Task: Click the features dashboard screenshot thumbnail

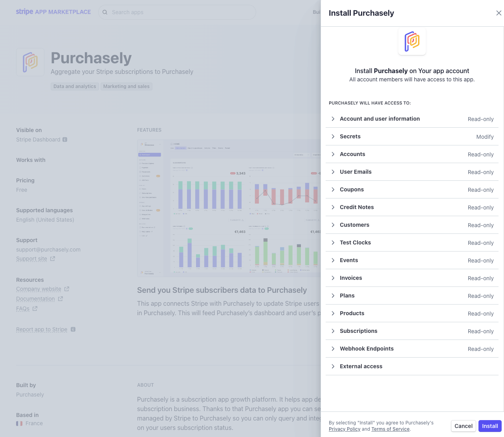Action: pos(229,208)
